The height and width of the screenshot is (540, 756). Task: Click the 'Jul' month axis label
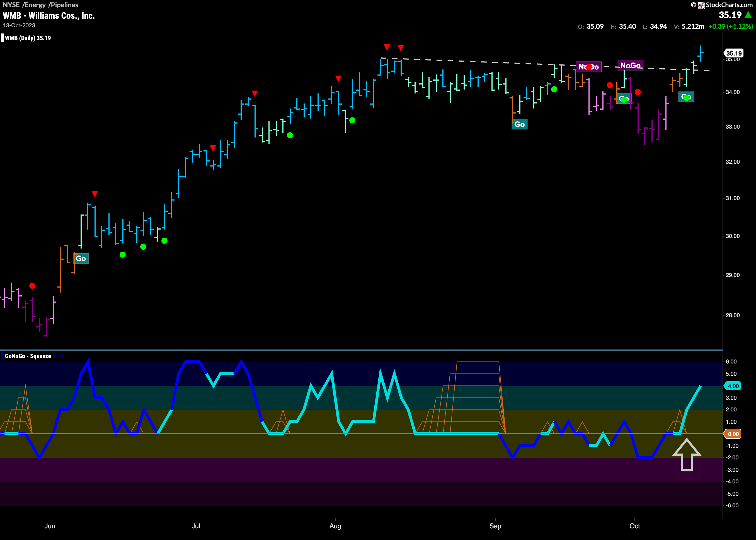click(x=196, y=526)
